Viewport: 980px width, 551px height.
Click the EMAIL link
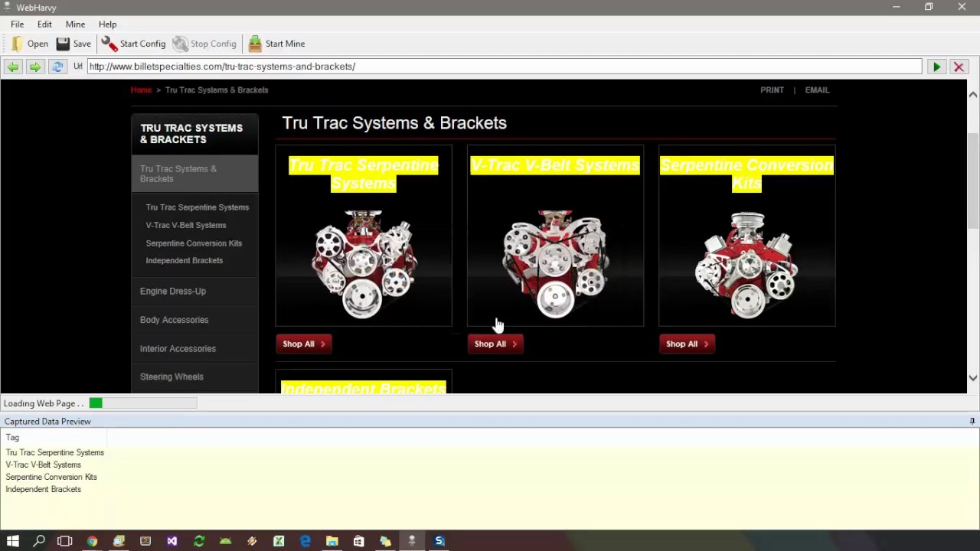pos(817,90)
